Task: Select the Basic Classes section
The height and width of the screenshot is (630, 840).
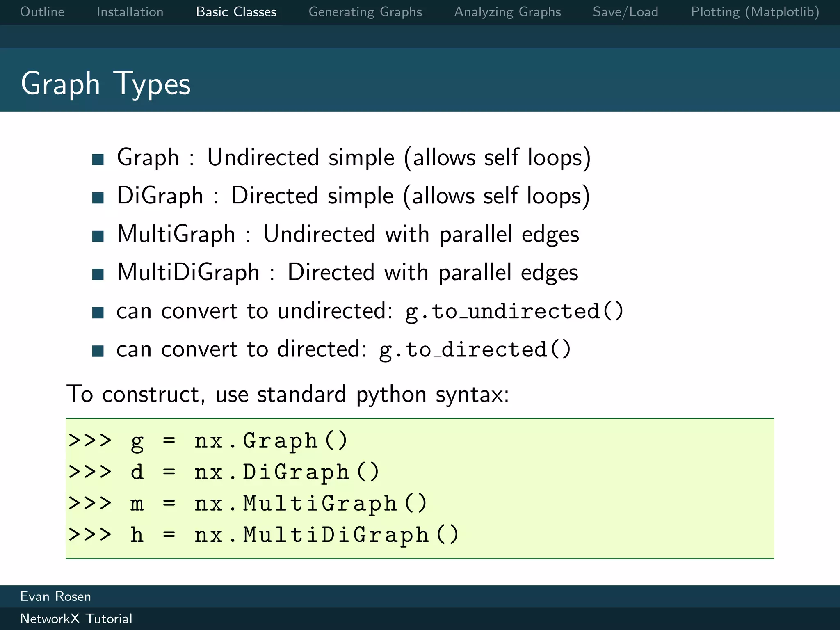Action: [x=236, y=12]
